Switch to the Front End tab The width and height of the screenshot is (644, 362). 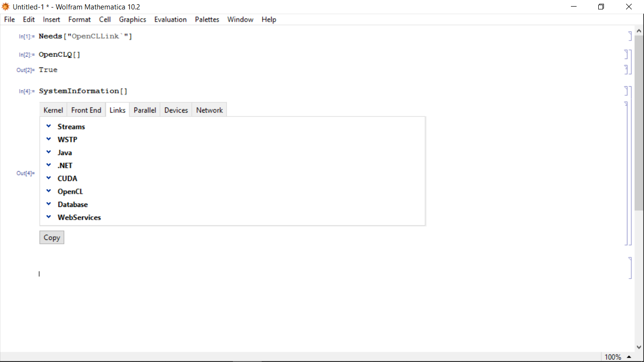(x=86, y=110)
